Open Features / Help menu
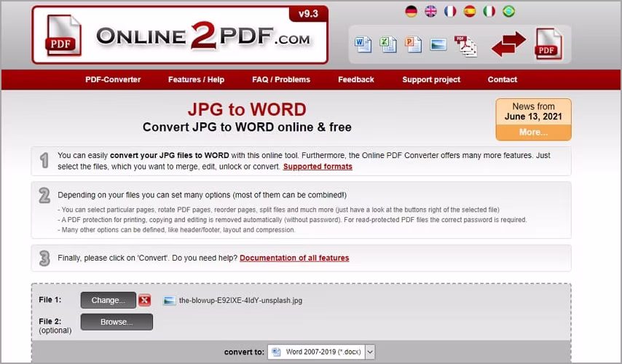 197,79
